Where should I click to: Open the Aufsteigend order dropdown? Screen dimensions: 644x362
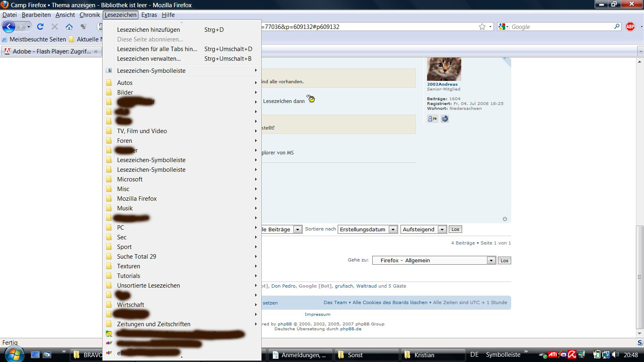(423, 229)
